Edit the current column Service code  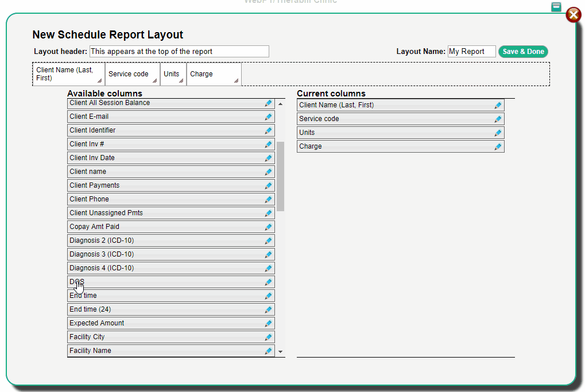498,120
